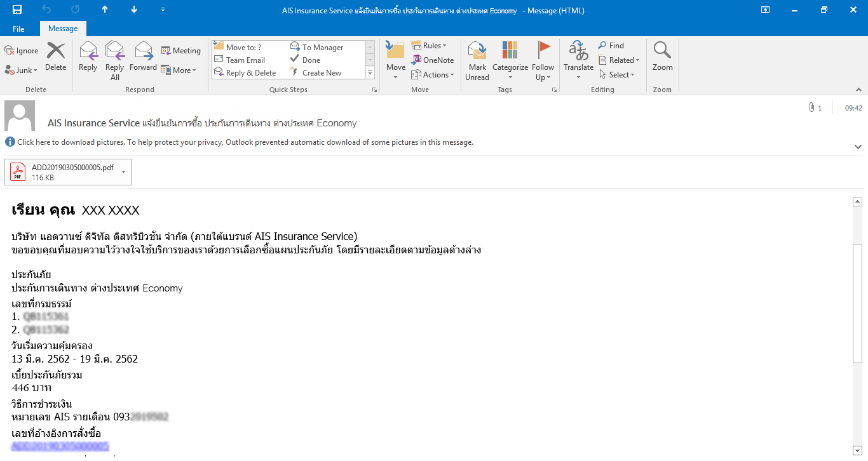Open the Junk dropdown menu
Screen dimensions: 868x461
click(22, 70)
